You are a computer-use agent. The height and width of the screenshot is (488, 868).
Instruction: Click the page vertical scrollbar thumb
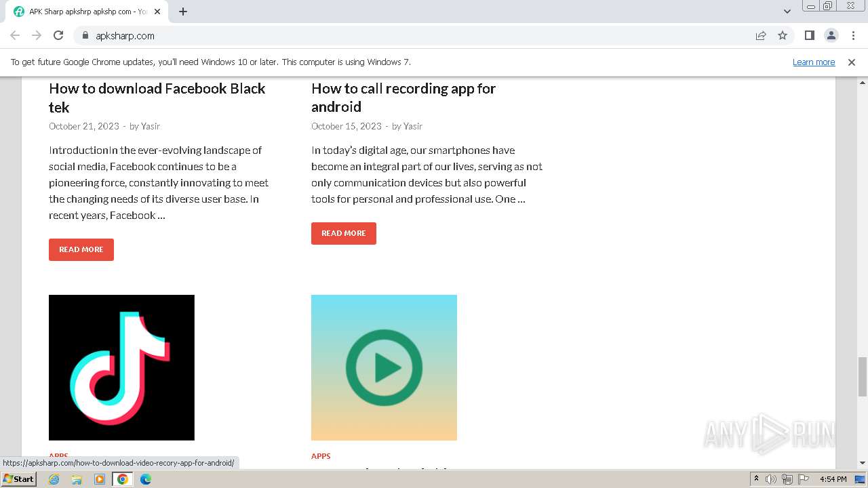(863, 376)
